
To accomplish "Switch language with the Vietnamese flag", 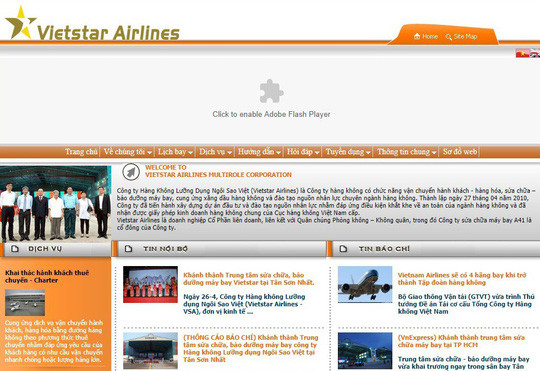I will (522, 53).
